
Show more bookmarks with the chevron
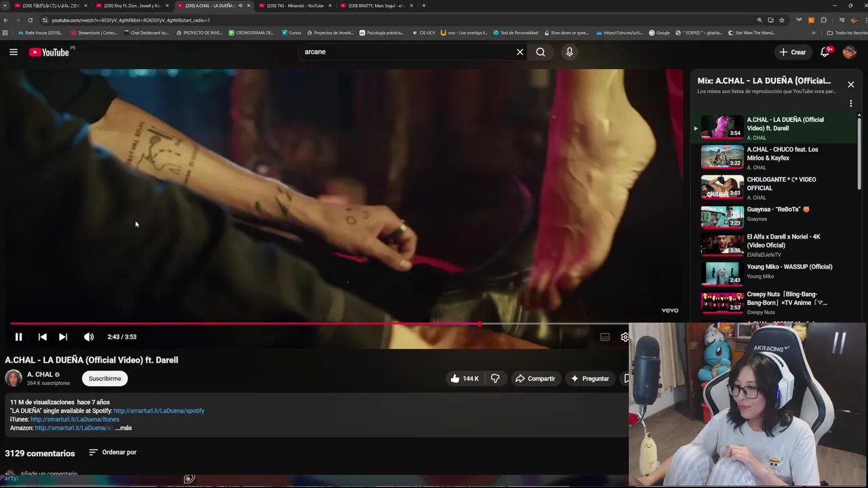813,33
